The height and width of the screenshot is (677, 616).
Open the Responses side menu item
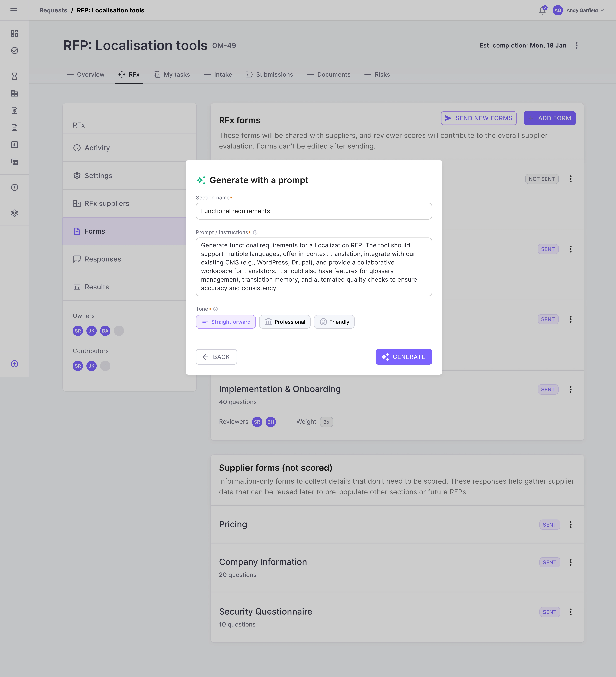pyautogui.click(x=103, y=259)
